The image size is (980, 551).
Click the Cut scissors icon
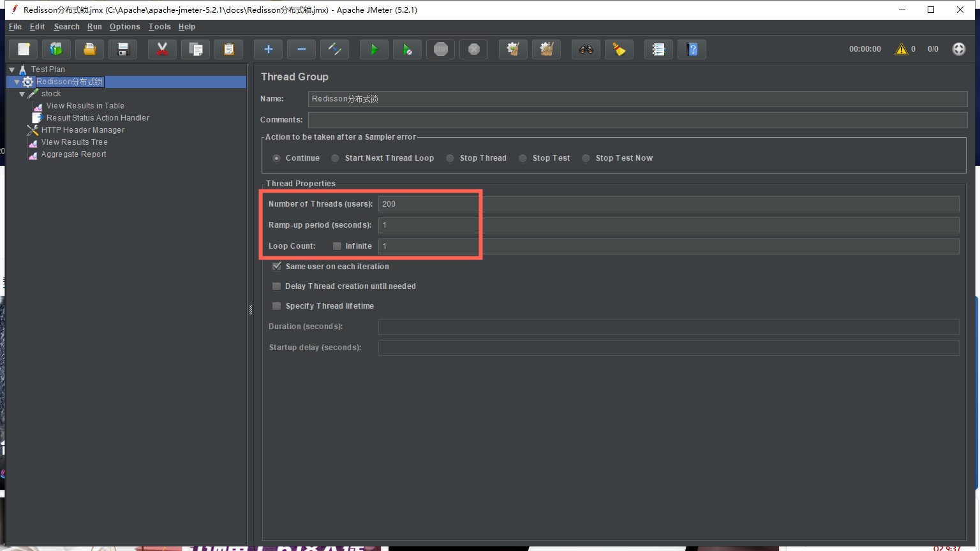pos(162,49)
